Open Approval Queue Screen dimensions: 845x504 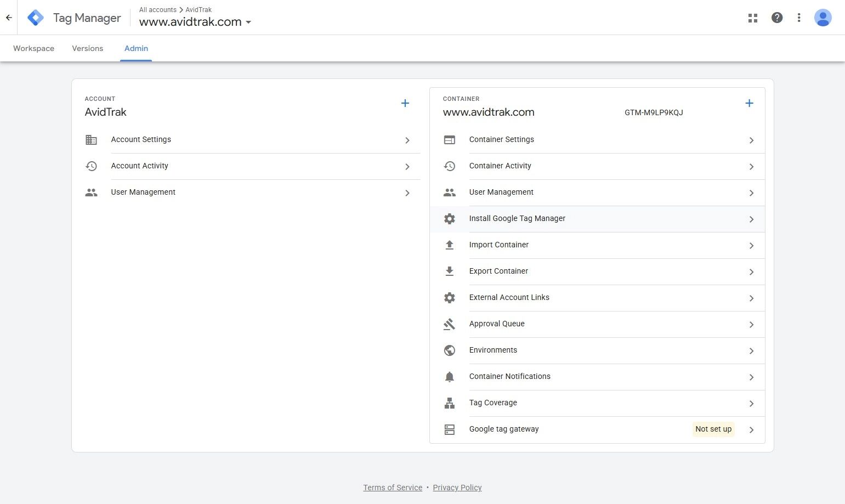(x=597, y=324)
